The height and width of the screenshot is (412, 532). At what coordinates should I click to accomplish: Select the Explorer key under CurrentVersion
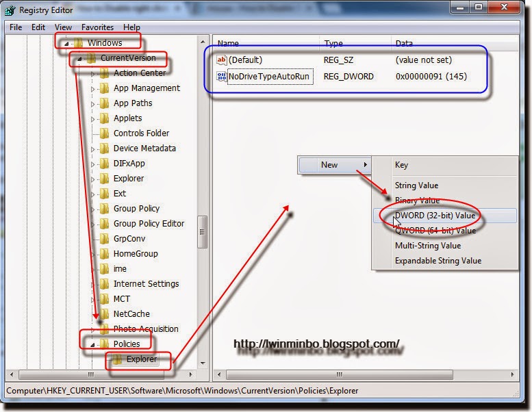129,179
